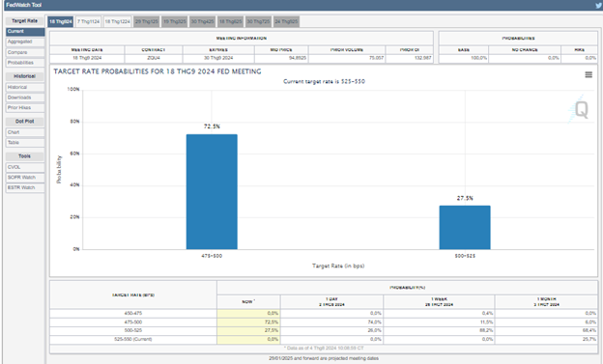Click the 72.5% blue bar
This screenshot has width=603, height=364.
tap(212, 192)
